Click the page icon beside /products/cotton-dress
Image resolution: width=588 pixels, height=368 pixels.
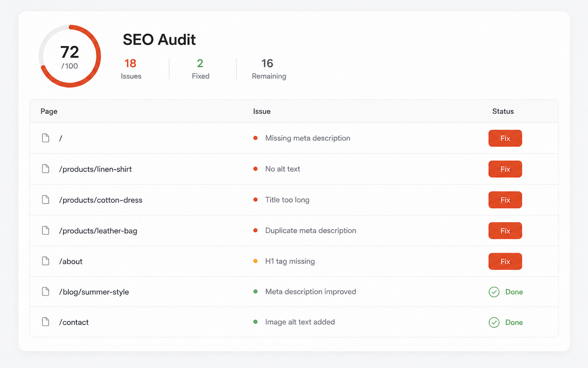[46, 200]
